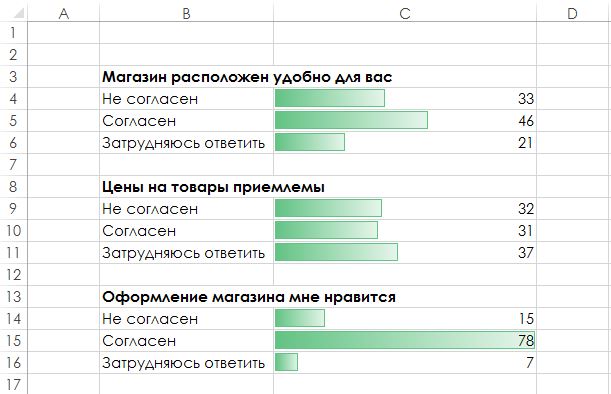Image resolution: width=611 pixels, height=394 pixels.
Task: Select column A header
Action: (64, 12)
